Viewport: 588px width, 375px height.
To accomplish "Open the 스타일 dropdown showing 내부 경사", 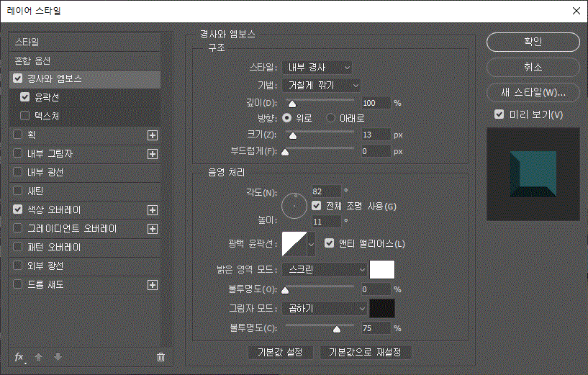I will click(317, 68).
